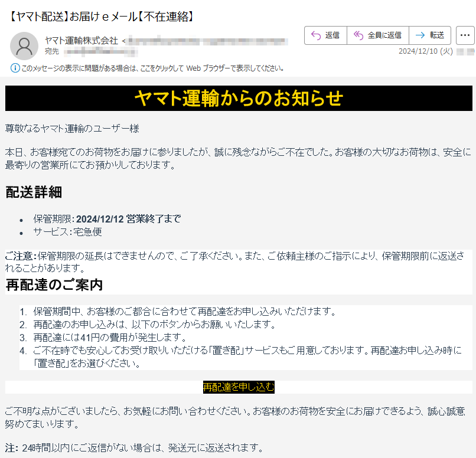Click the info icon in the message bar
The width and height of the screenshot is (476, 458).
tap(15, 68)
